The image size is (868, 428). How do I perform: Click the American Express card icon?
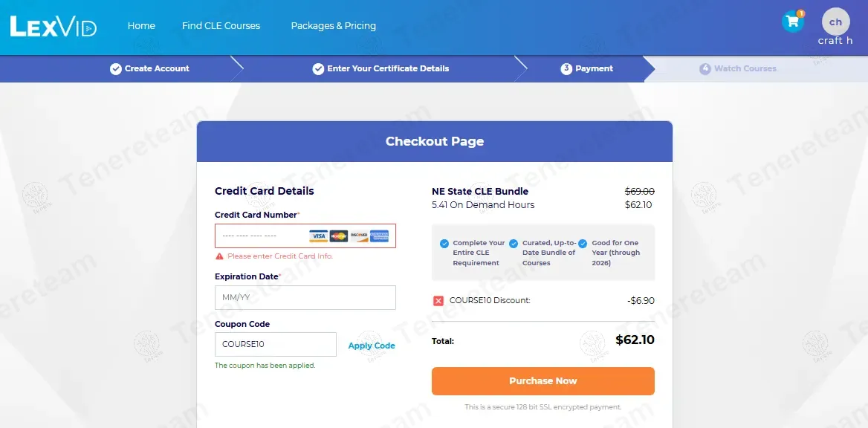pos(379,236)
